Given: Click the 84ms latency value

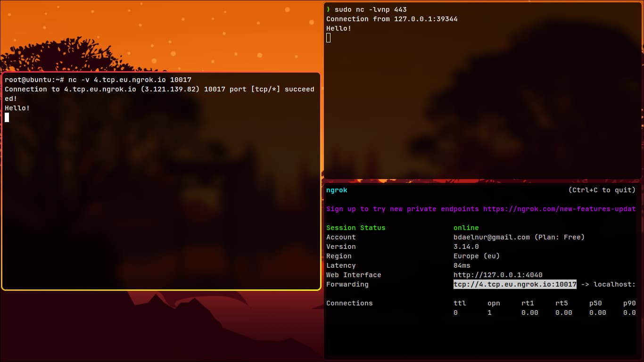Looking at the screenshot, I should [462, 265].
